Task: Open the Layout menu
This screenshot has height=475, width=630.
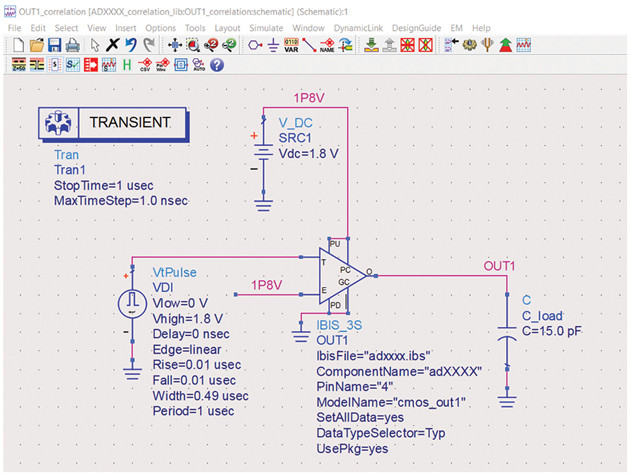Action: point(227,28)
